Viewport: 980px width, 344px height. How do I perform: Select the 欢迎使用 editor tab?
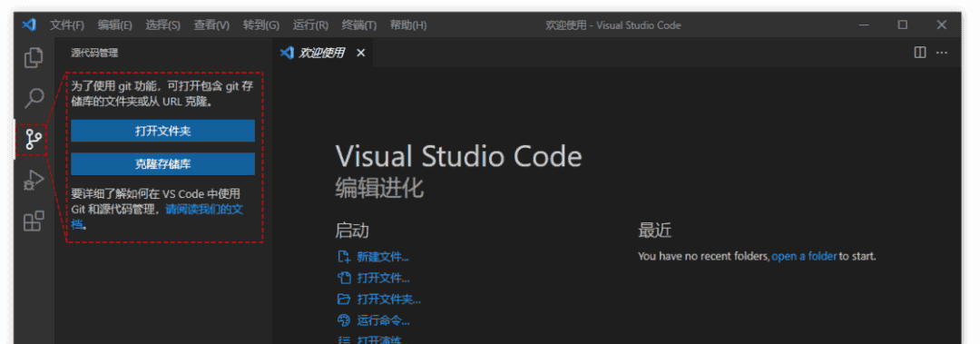tap(322, 54)
